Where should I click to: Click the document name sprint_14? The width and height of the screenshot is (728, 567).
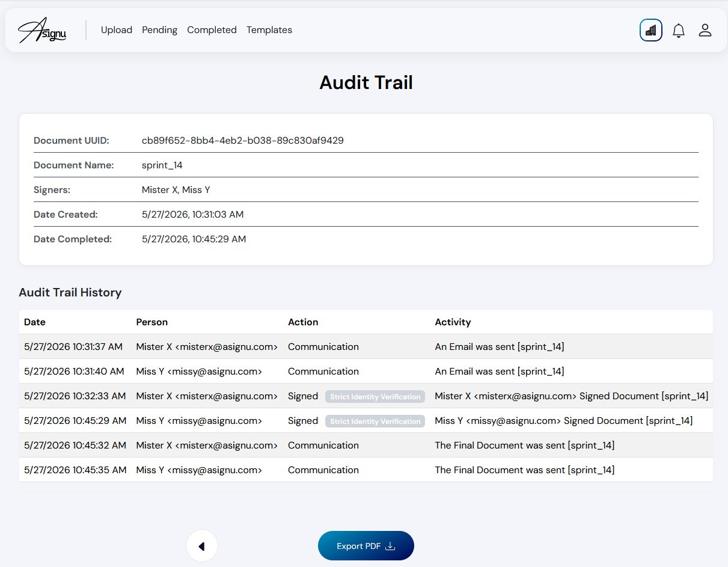click(x=162, y=165)
